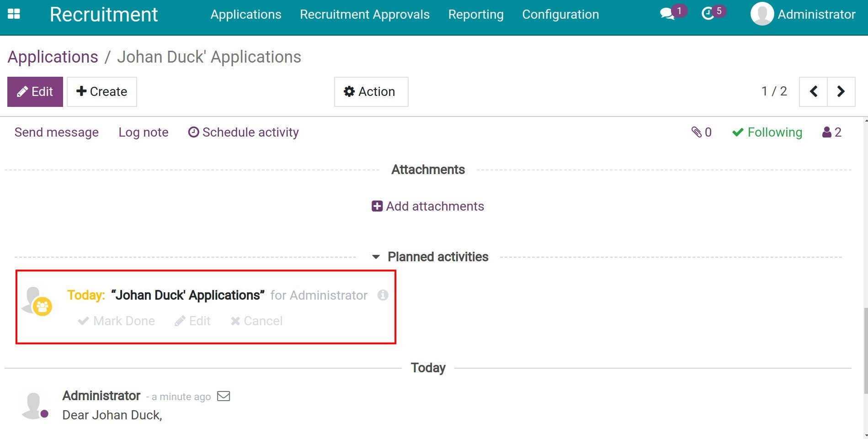Show the 2 followers list
Image resolution: width=868 pixels, height=439 pixels.
coord(831,132)
